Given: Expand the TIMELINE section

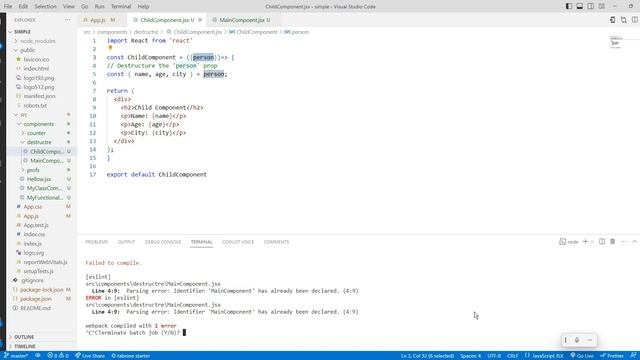Looking at the screenshot, I should coord(24,346).
